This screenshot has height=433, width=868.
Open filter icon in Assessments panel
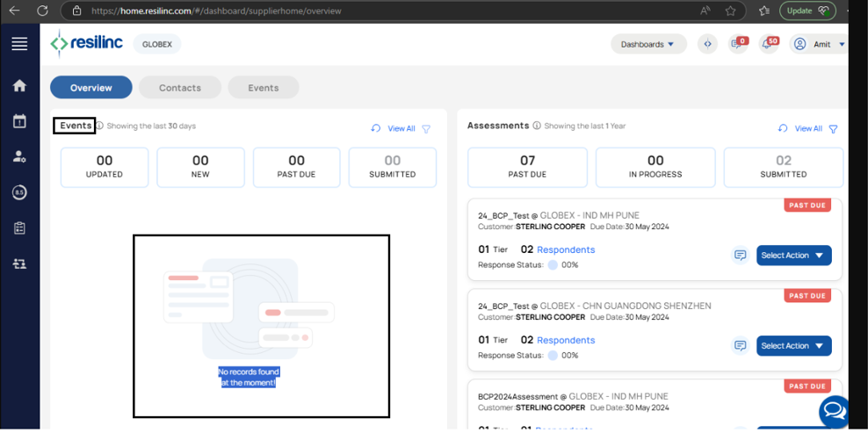tap(833, 129)
